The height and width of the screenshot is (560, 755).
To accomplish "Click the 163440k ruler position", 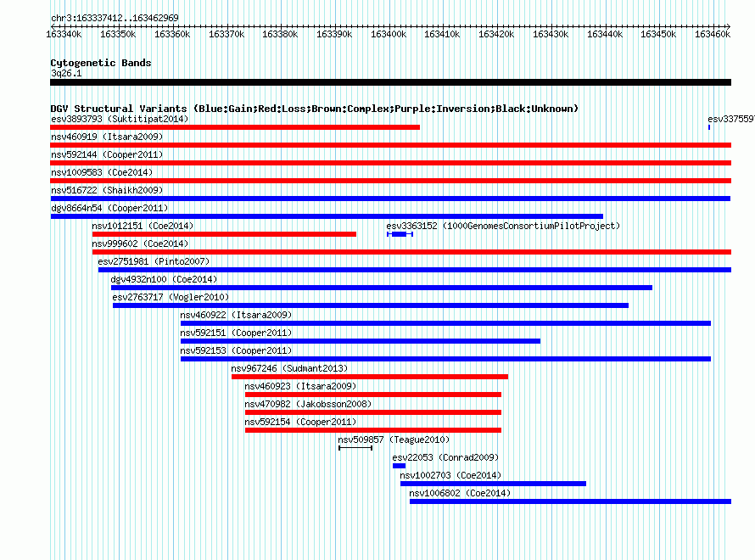I will [604, 34].
